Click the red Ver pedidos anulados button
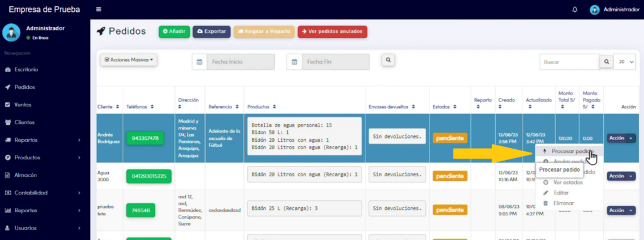Screen dimensions: 644x240 point(333,31)
